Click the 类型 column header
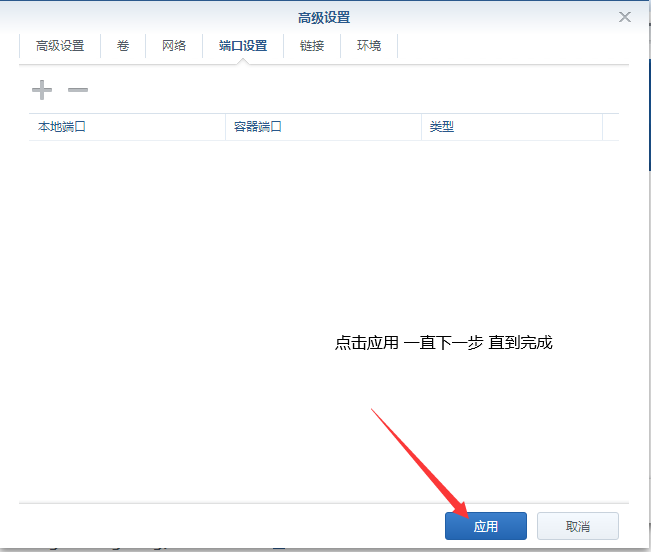 [x=511, y=127]
